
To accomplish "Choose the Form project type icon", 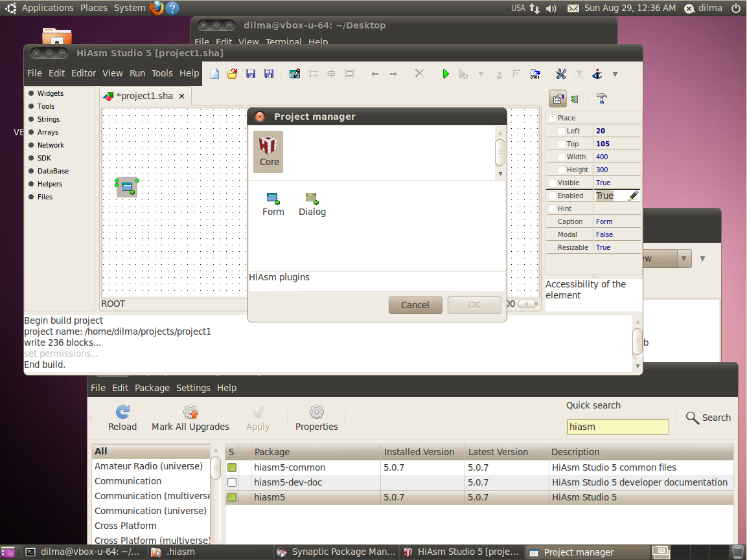I will (273, 204).
